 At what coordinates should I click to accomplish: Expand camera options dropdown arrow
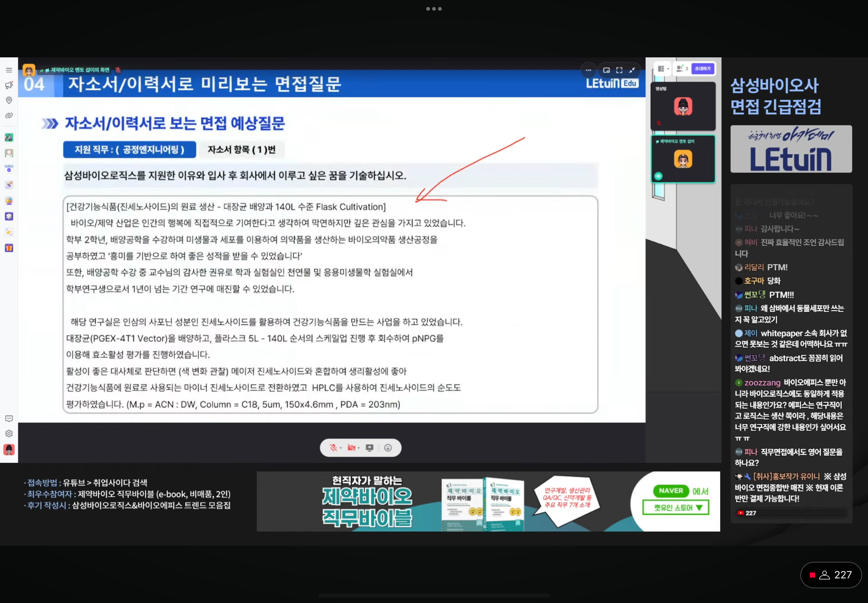(x=359, y=448)
